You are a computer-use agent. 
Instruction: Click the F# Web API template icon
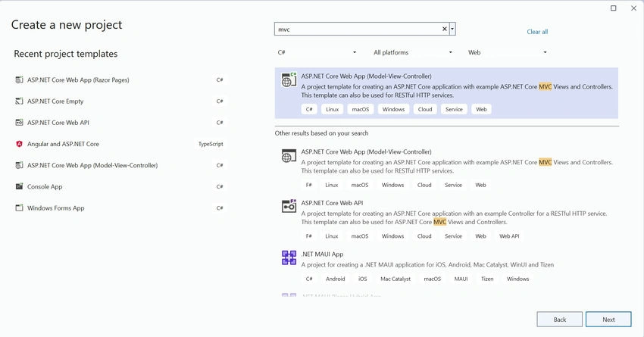tap(289, 206)
